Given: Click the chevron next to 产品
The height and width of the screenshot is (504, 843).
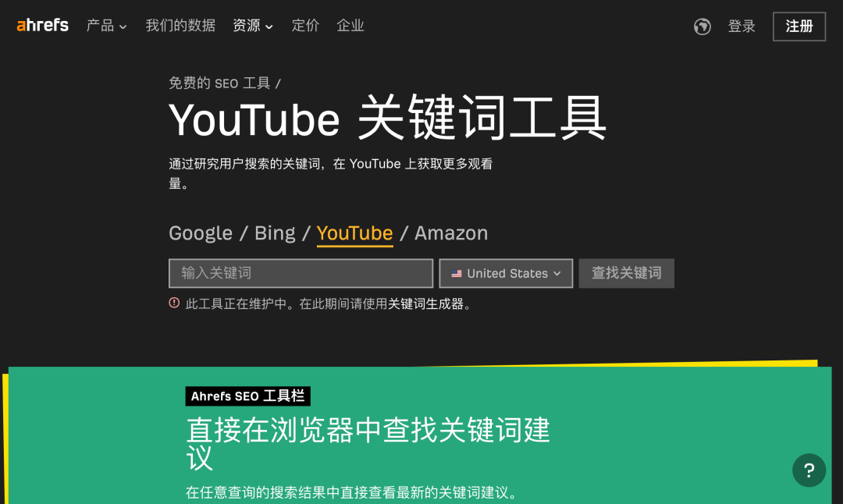Looking at the screenshot, I should click(x=123, y=27).
